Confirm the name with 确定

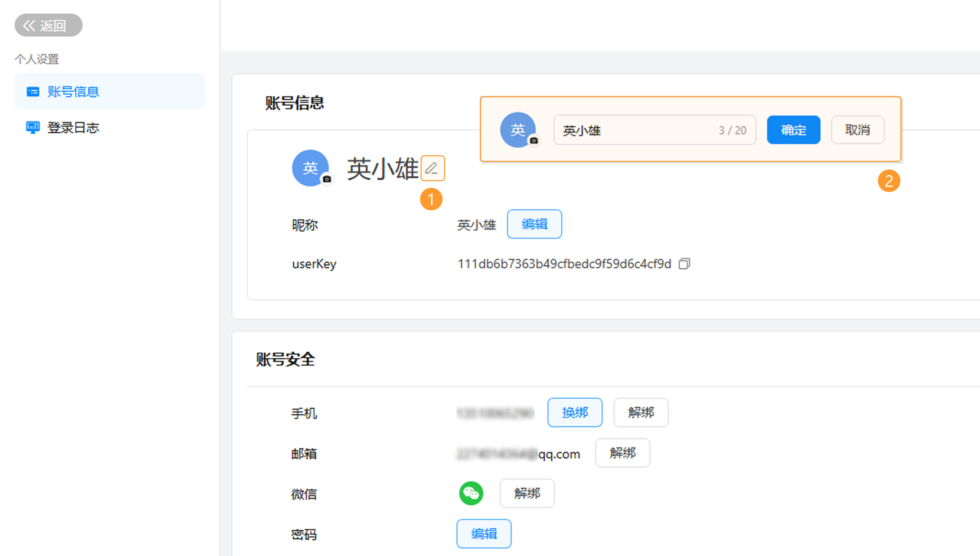coord(794,130)
